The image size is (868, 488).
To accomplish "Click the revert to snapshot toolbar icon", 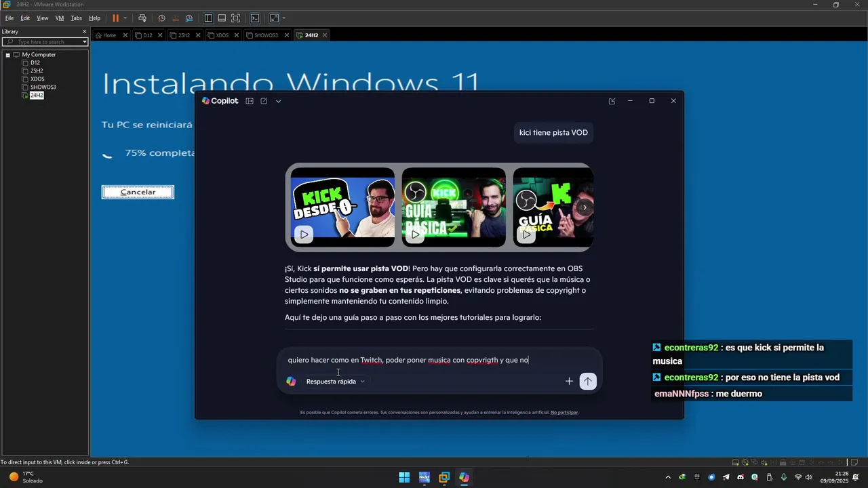I will point(176,18).
